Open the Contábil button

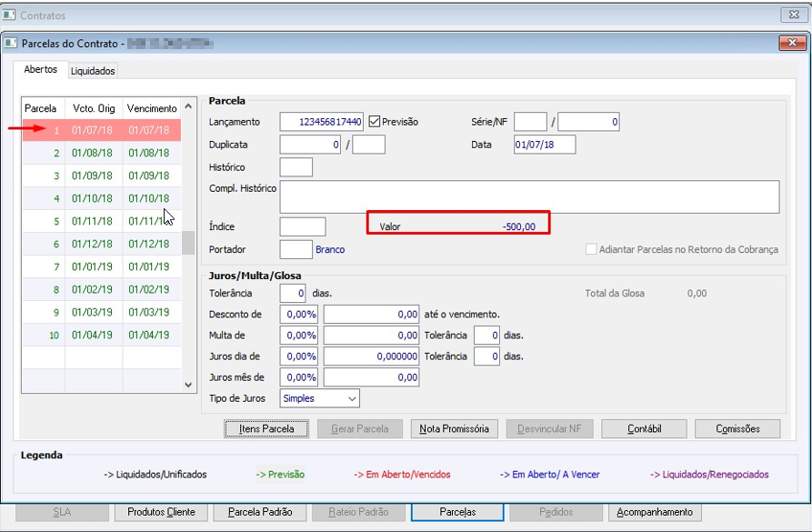[x=644, y=429]
